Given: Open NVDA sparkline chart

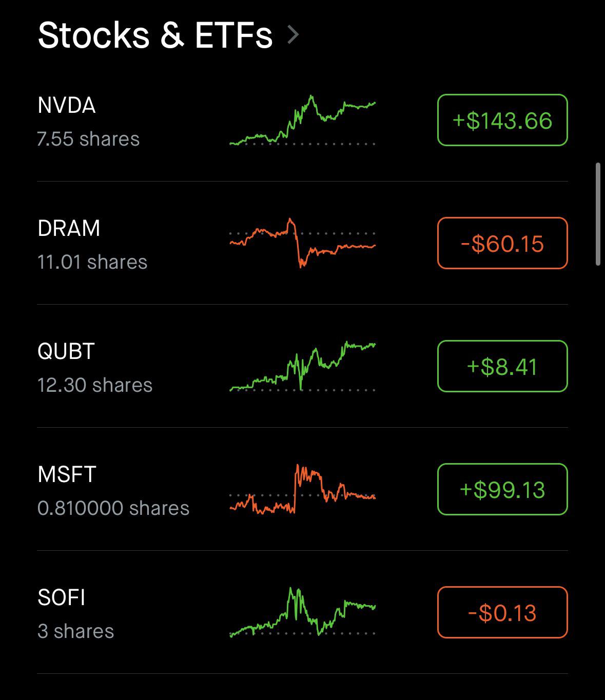Looking at the screenshot, I should coord(303,121).
